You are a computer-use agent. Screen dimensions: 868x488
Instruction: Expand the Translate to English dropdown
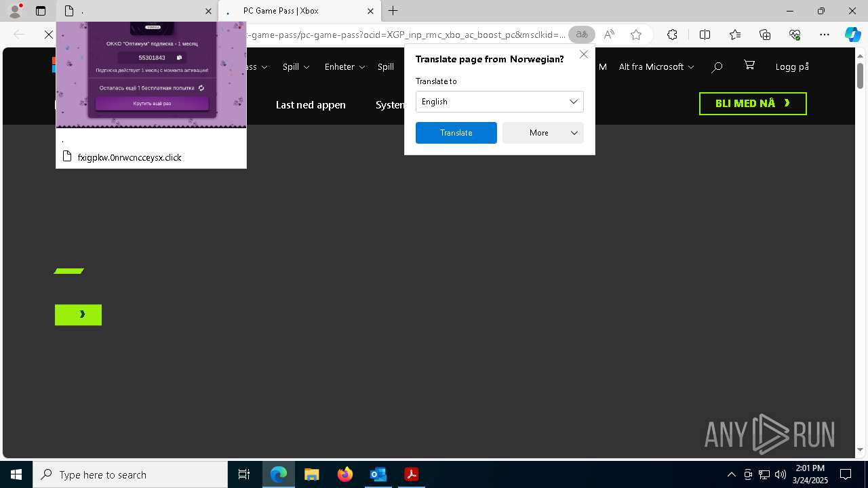(500, 102)
